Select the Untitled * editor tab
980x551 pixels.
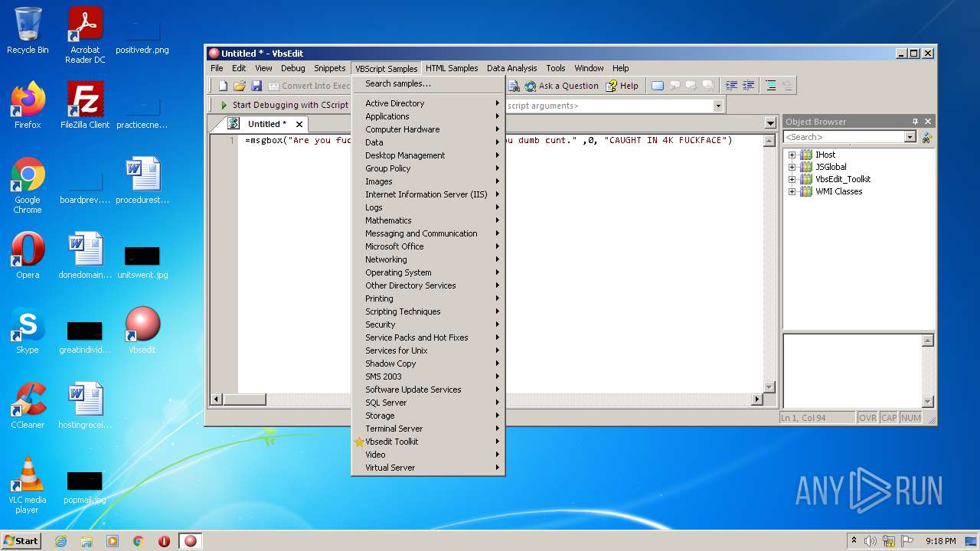[266, 124]
